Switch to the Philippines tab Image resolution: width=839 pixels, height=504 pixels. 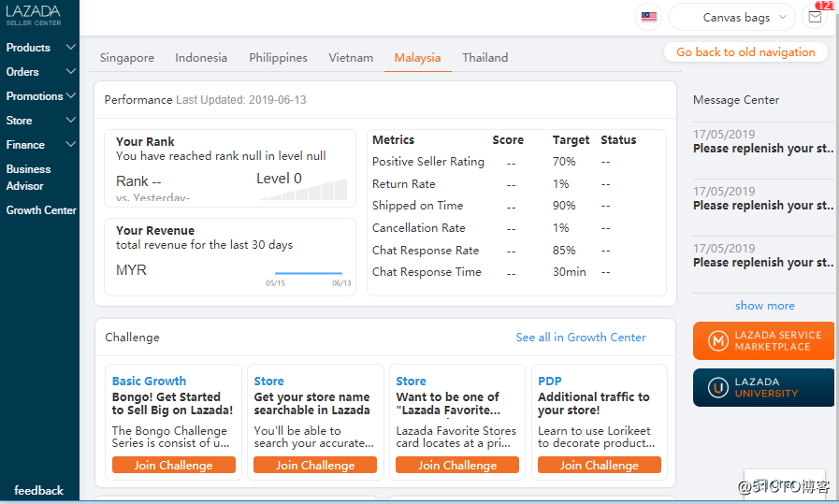pyautogui.click(x=278, y=58)
